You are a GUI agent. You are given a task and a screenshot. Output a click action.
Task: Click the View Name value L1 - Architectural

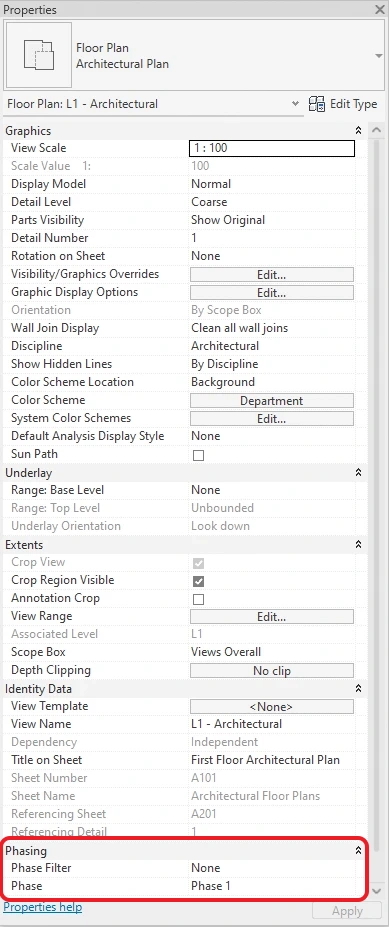pos(236,724)
